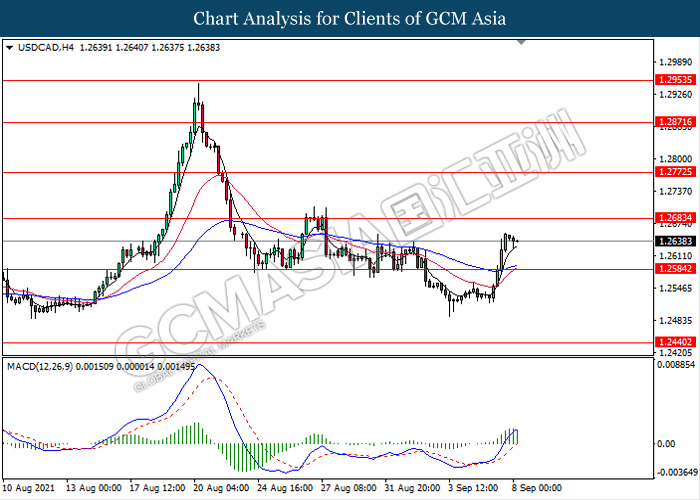700x500 pixels.
Task: Click the USDCAD,H4 symbol dropdown triangle
Action: (9, 48)
